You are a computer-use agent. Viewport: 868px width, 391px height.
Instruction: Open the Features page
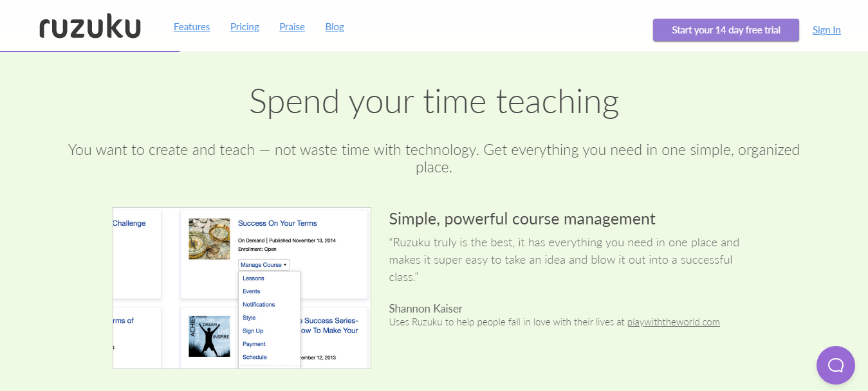pyautogui.click(x=192, y=27)
